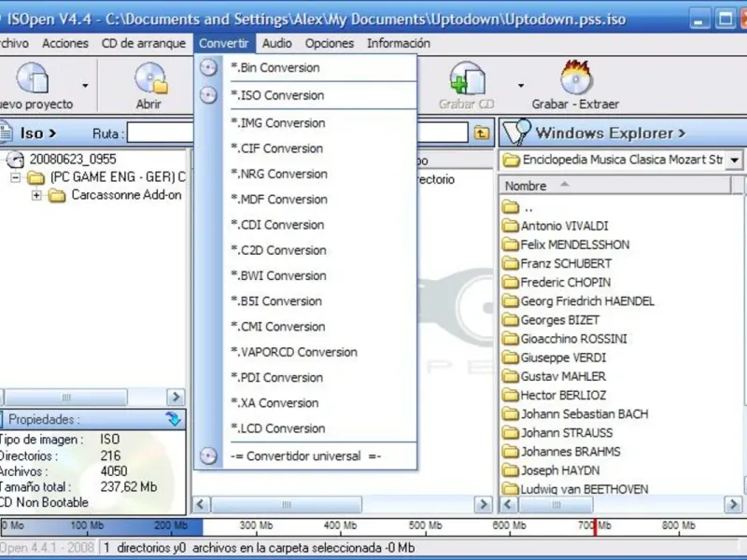Click the parent '..' folder icon
Image resolution: width=747 pixels, height=560 pixels.
[x=510, y=207]
